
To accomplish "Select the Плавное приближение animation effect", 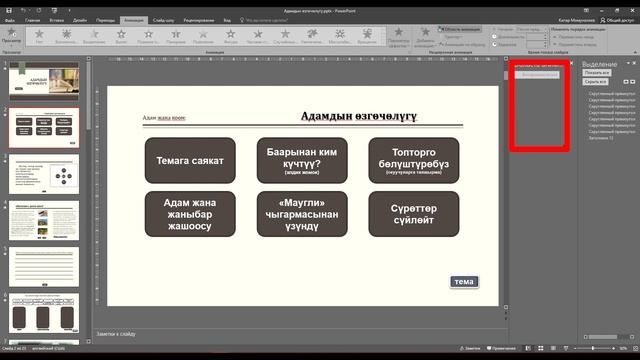I will [x=149, y=36].
